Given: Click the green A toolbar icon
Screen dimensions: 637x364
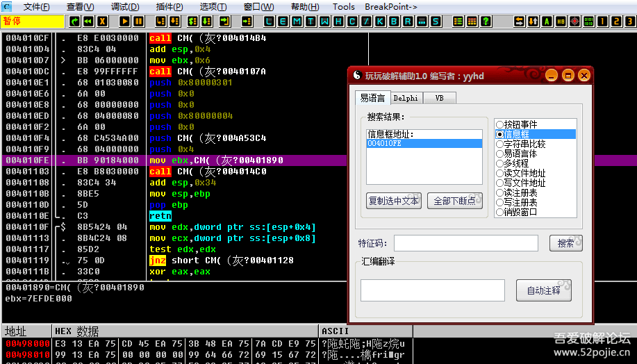Looking at the screenshot, I should 547,21.
